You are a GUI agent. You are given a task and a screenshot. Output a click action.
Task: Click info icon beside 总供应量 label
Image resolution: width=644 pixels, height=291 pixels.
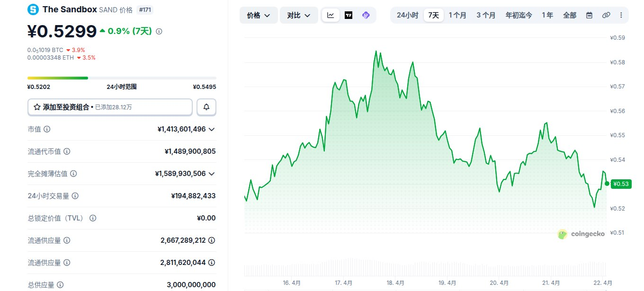pos(60,285)
